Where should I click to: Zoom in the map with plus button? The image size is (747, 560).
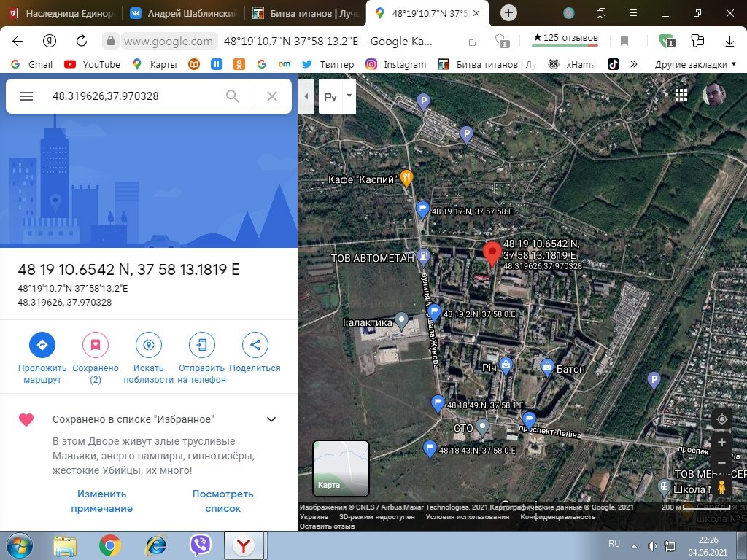click(x=721, y=443)
